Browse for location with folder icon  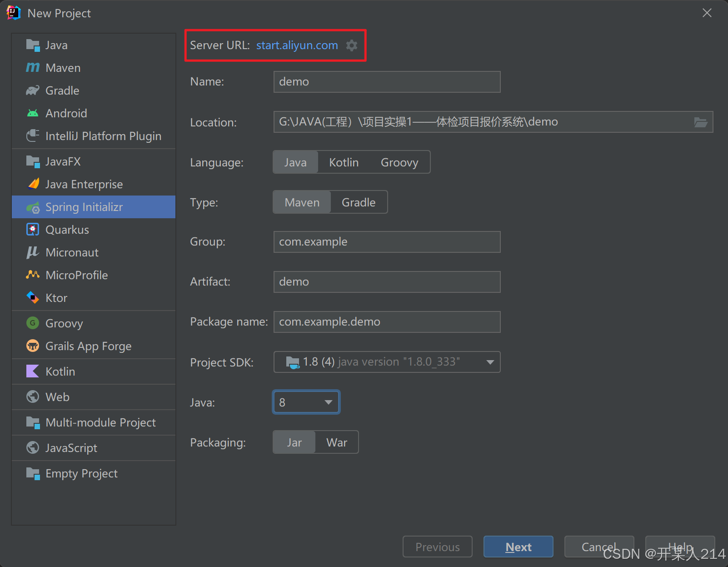point(701,122)
